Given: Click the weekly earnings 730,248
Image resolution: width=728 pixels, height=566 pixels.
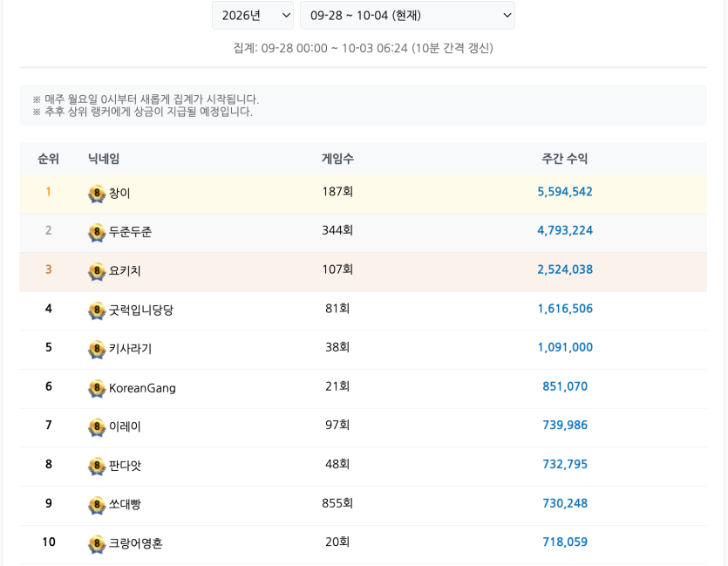Looking at the screenshot, I should (x=565, y=503).
